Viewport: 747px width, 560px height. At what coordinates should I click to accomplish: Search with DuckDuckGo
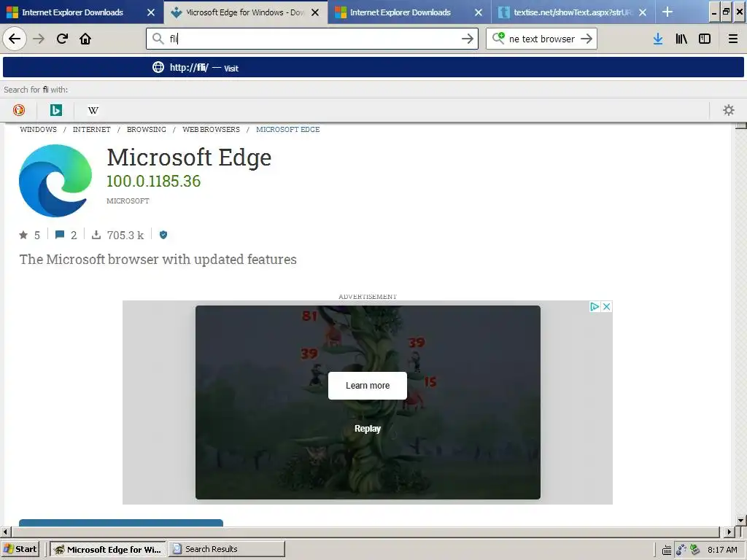(18, 110)
